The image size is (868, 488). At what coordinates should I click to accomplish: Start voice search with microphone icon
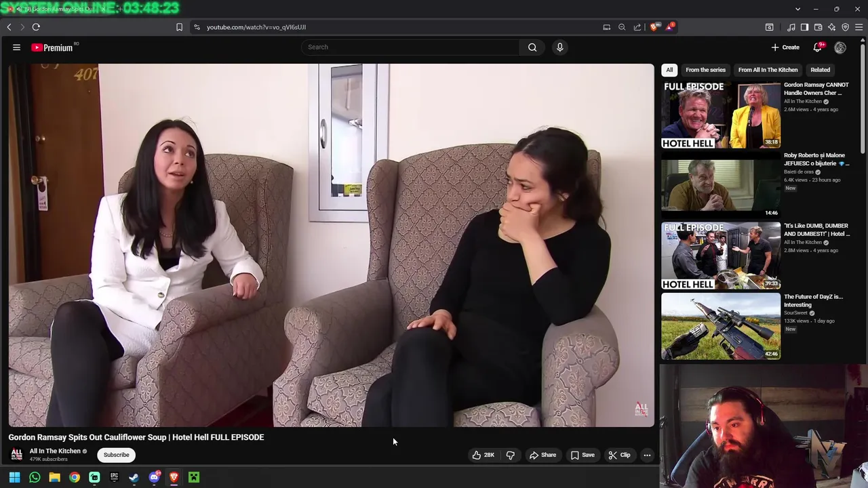click(x=559, y=47)
